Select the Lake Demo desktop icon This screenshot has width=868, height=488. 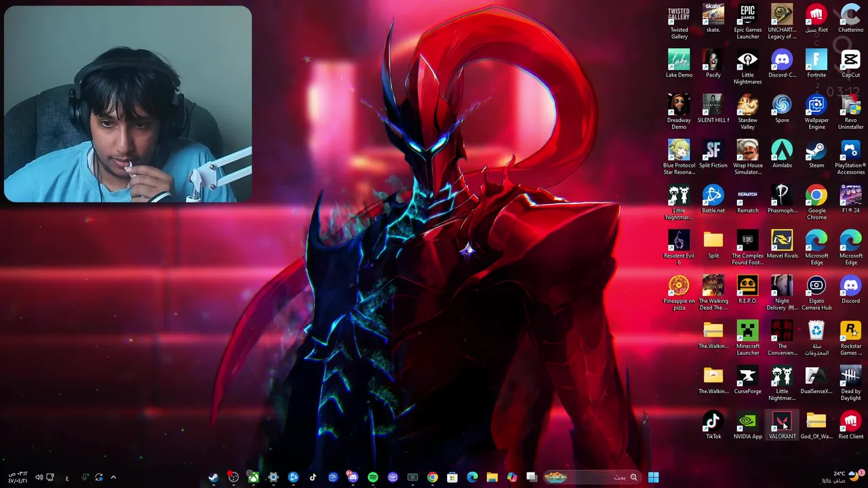pyautogui.click(x=679, y=64)
